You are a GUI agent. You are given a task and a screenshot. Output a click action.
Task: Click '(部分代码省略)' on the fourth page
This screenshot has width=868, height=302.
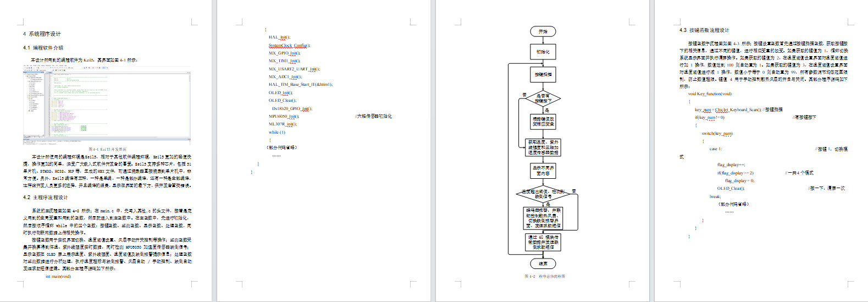point(733,204)
